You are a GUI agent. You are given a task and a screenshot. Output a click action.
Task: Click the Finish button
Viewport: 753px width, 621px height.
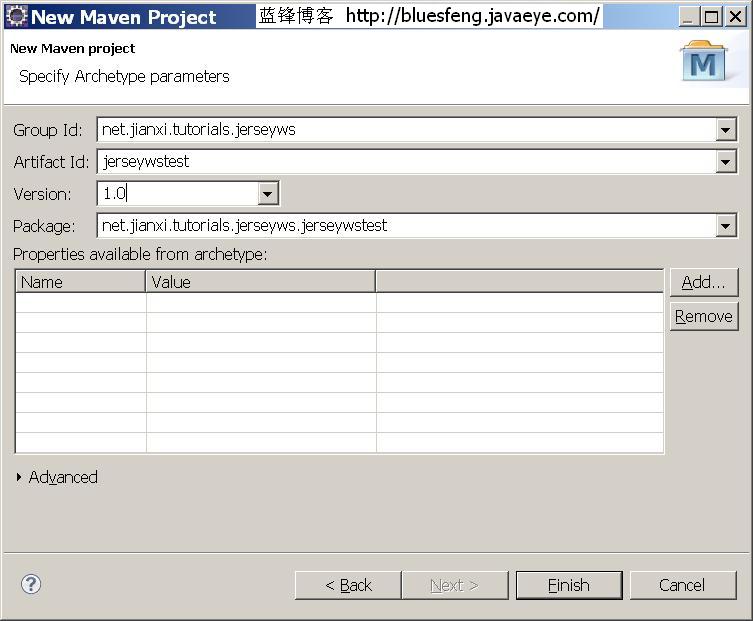(x=569, y=585)
